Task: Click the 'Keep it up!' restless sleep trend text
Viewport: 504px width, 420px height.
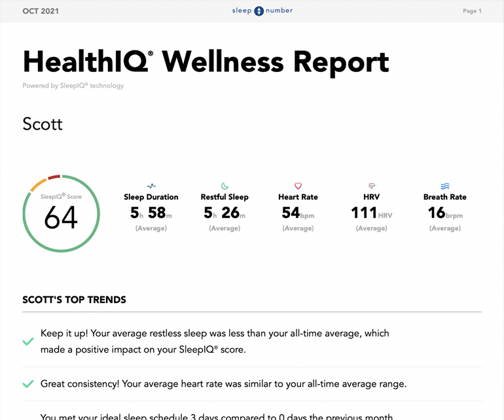Action: [215, 341]
